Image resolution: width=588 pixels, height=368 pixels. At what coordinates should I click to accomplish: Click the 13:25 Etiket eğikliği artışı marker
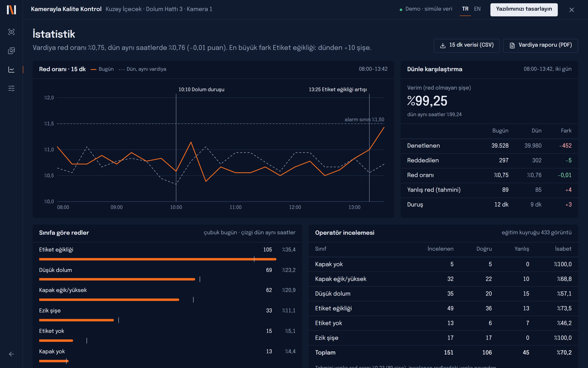pos(338,89)
